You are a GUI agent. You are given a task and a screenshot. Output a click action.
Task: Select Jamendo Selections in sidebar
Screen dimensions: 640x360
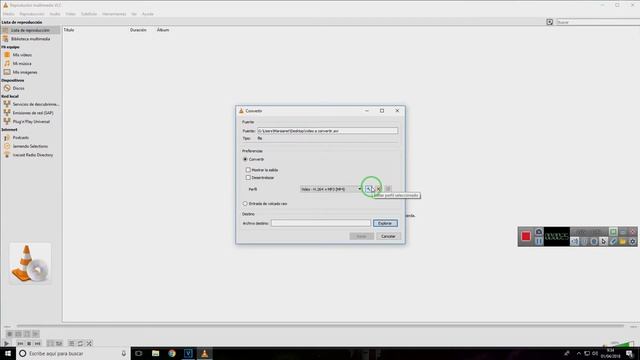click(30, 146)
